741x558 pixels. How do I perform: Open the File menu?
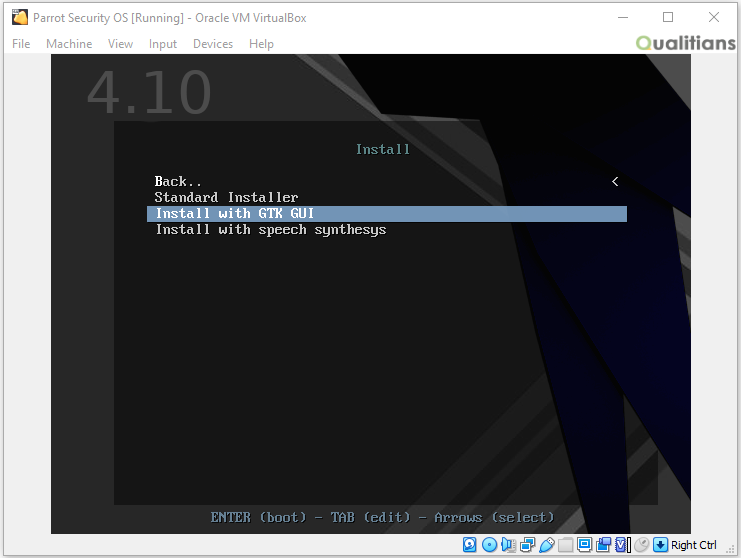[21, 44]
